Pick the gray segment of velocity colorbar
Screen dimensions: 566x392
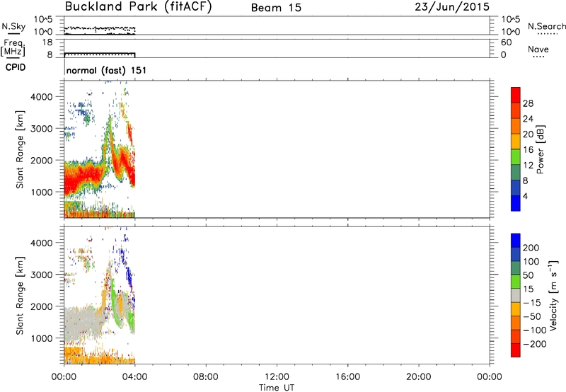(x=516, y=295)
